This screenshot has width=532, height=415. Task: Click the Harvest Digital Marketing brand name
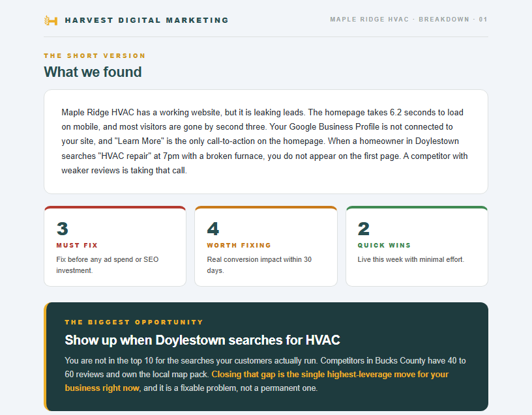coord(147,20)
